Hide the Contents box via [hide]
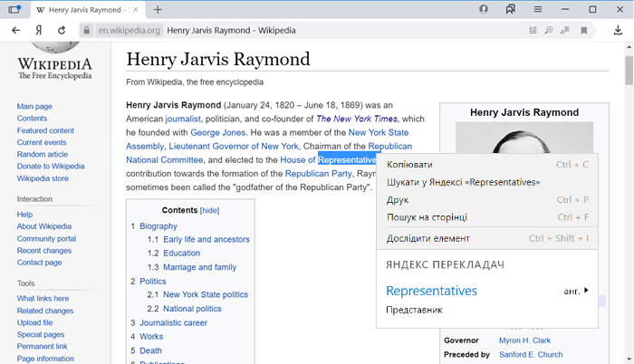The width and height of the screenshot is (634, 364). [210, 210]
